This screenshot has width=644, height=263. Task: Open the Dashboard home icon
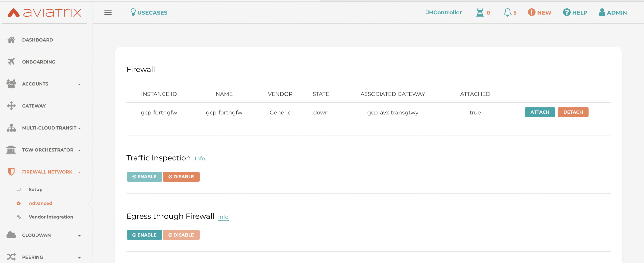coord(11,40)
